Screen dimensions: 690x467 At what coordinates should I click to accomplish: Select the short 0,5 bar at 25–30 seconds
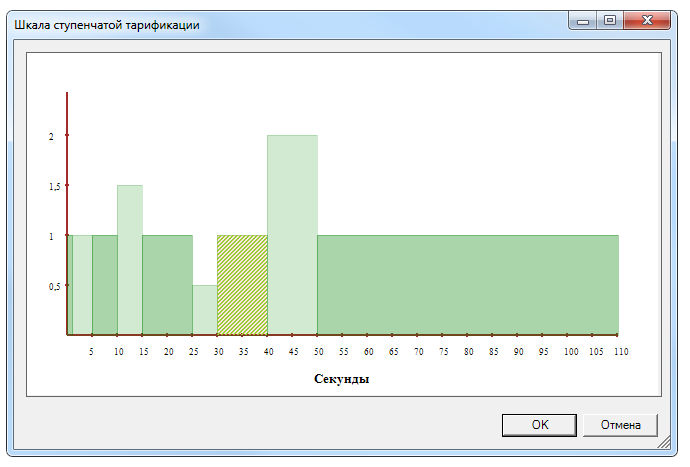(x=205, y=310)
